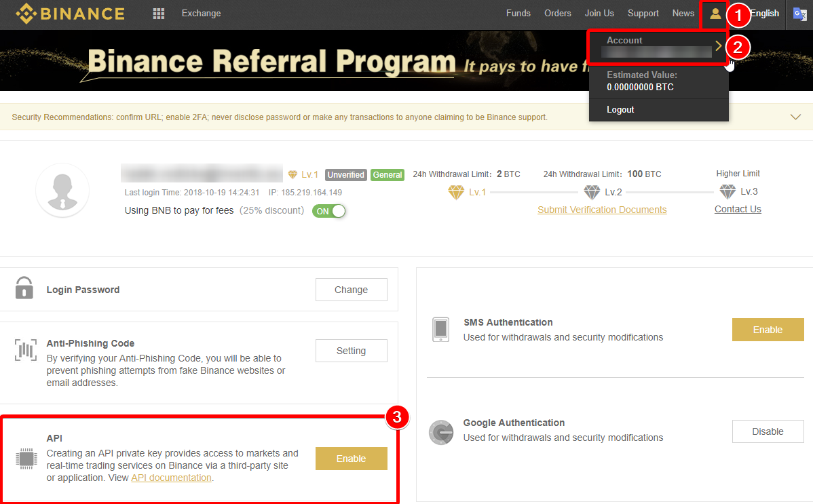Click the Unverified status badge
Viewport: 813px width, 504px height.
tap(346, 175)
